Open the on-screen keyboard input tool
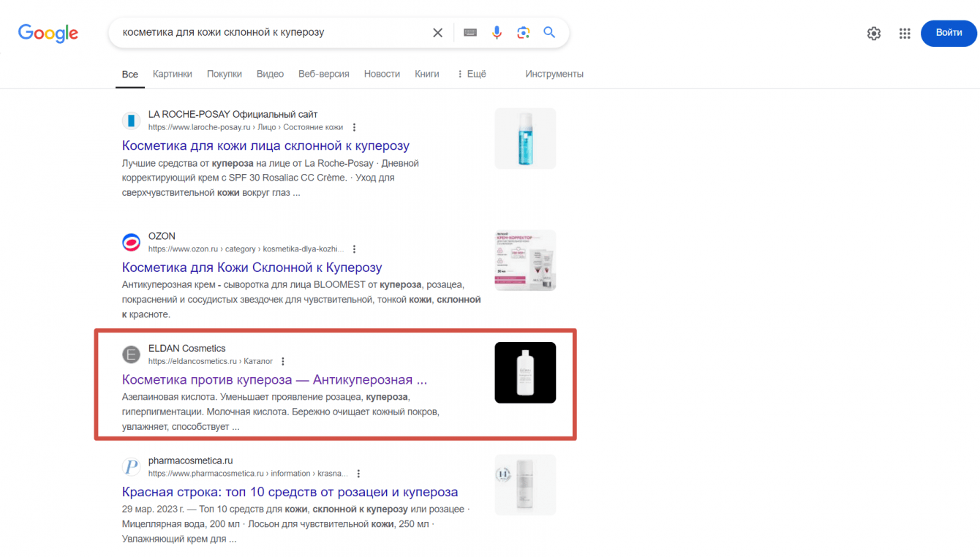Screen dimensions: 980x557 click(x=470, y=33)
